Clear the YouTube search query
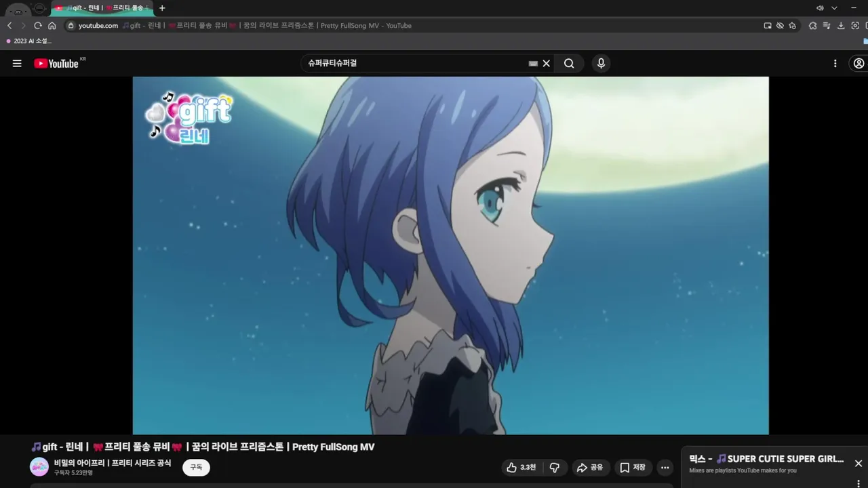 pyautogui.click(x=547, y=64)
